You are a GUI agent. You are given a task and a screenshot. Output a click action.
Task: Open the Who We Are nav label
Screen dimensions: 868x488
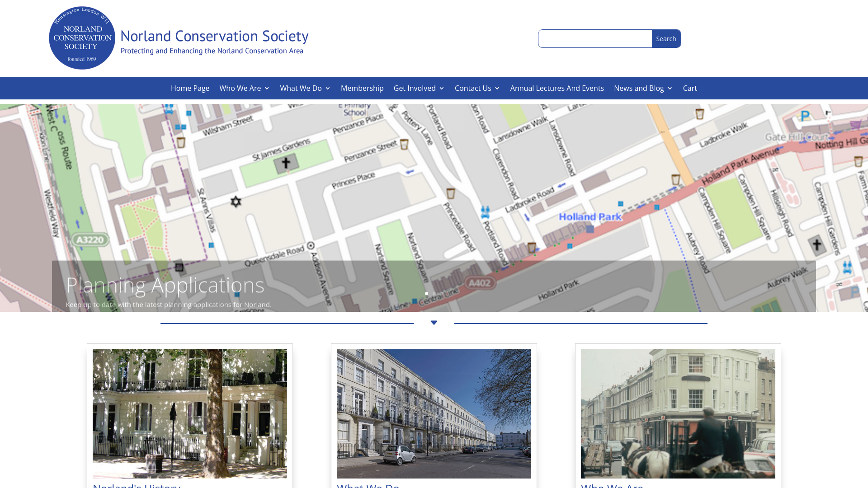(240, 88)
